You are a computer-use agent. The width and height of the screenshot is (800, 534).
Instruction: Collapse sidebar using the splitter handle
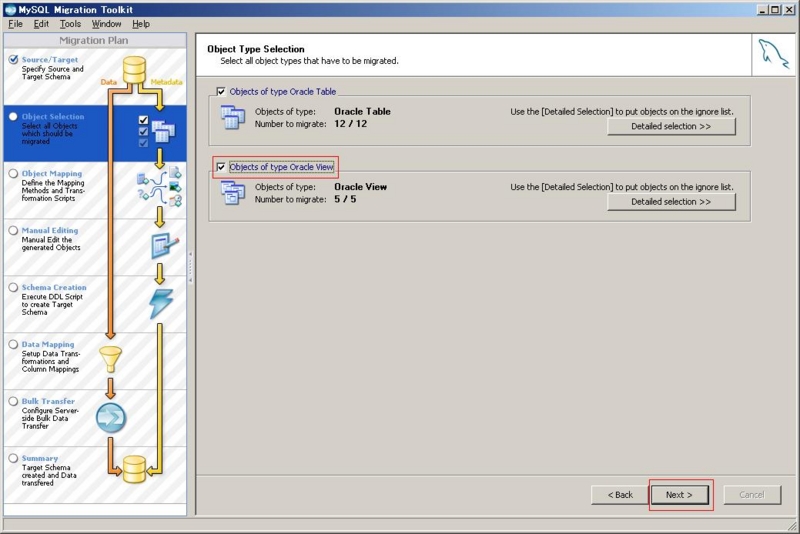[x=190, y=267]
